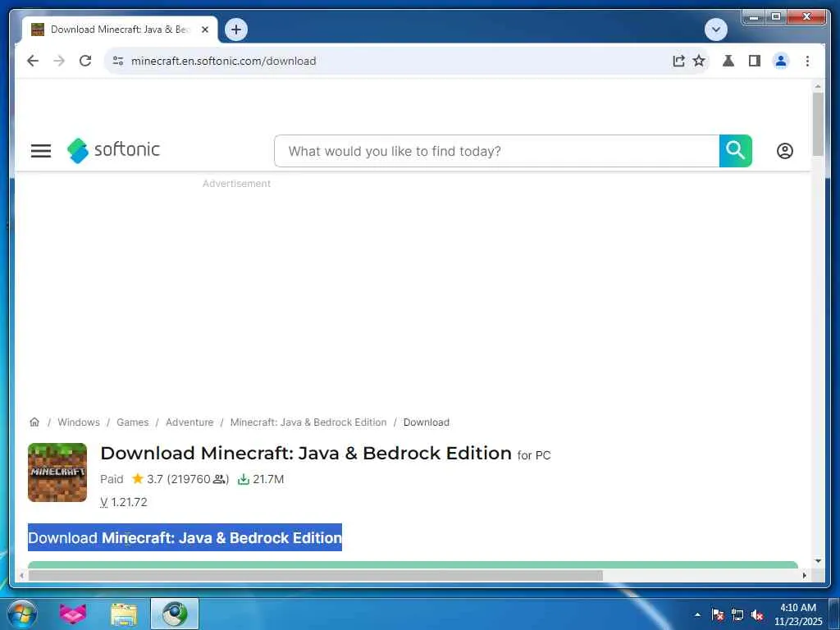Show hidden system tray icons
Screen dimensions: 840x630
pyautogui.click(x=697, y=614)
